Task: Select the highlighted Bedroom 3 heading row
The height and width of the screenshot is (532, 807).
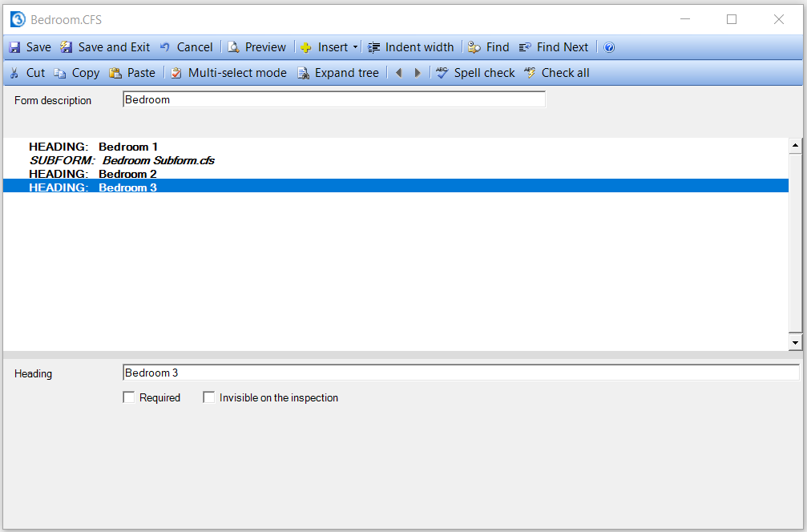Action: (x=396, y=187)
